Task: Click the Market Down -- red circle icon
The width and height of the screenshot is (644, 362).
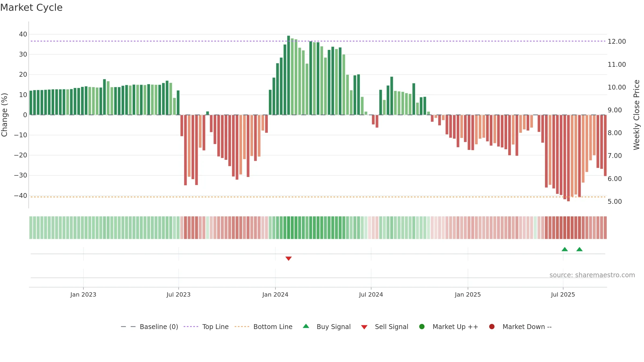Action: click(x=492, y=327)
